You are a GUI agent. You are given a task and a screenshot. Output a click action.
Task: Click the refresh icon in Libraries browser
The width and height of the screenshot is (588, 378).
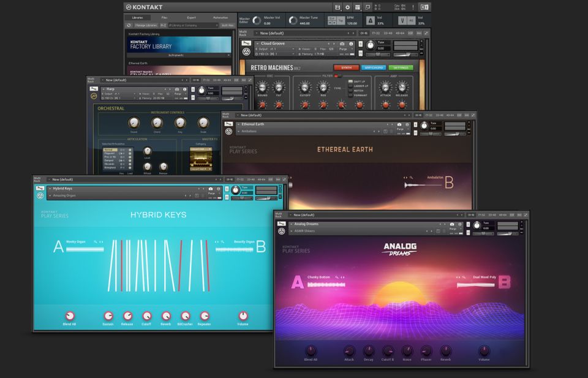[x=129, y=25]
